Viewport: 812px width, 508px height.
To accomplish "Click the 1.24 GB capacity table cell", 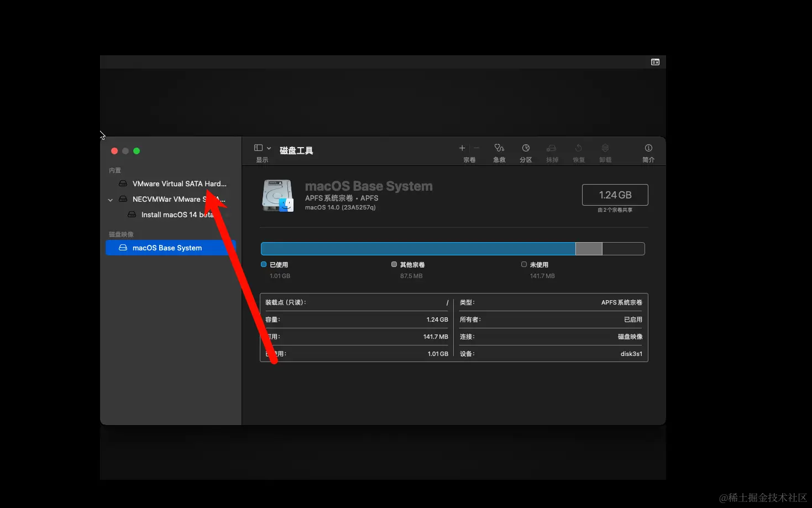I will [437, 320].
